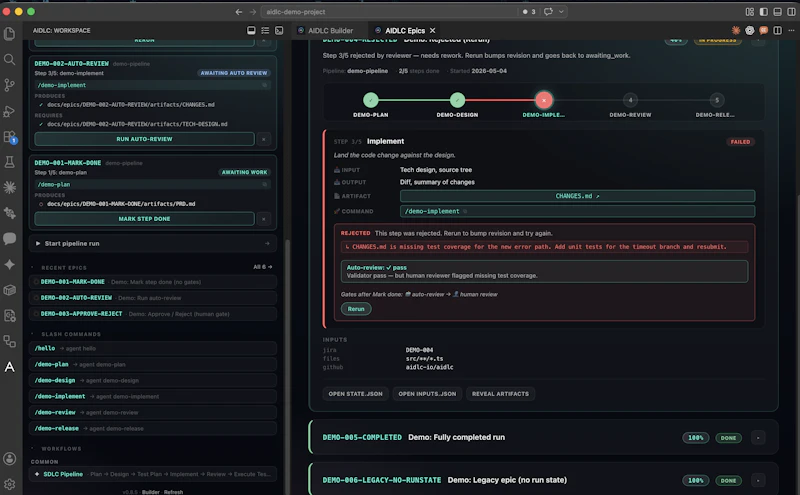The width and height of the screenshot is (800, 495).
Task: Open DEMO-003-APPROVE-REJECT recent epic
Action: pos(153,314)
